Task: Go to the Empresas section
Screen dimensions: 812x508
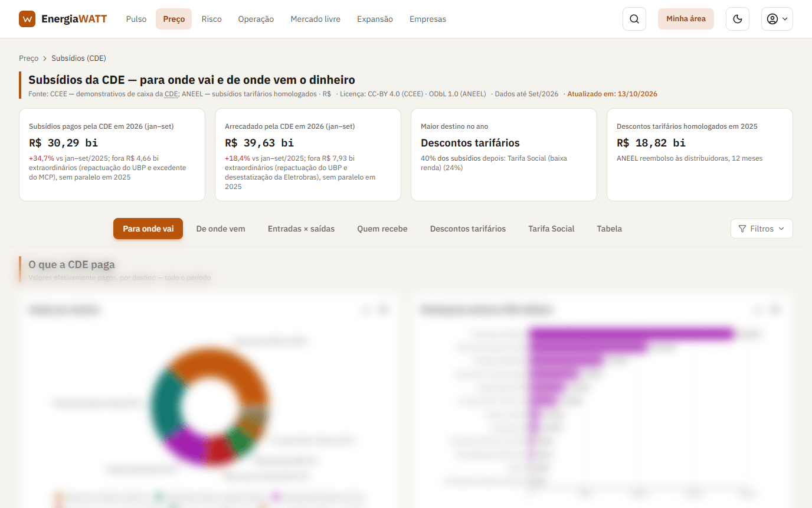Action: (x=428, y=19)
